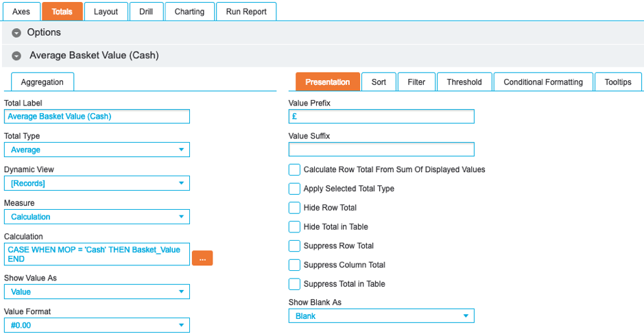The image size is (644, 334).
Task: Click into the Value Suffix field
Action: [381, 150]
